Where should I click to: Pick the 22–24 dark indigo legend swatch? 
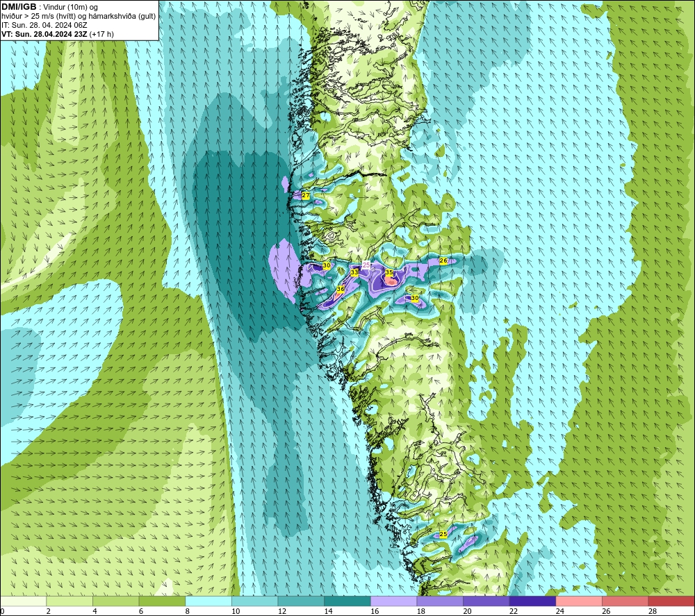tap(532, 601)
